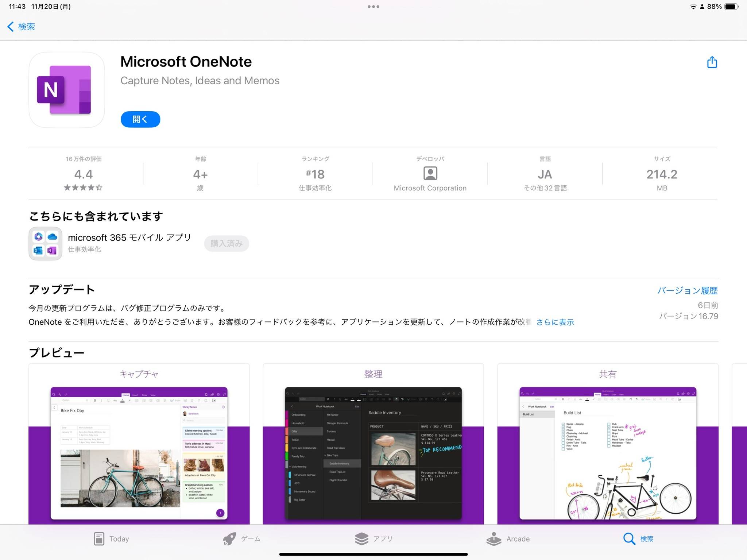
Task: Tap the home indicator bar
Action: tap(373, 554)
